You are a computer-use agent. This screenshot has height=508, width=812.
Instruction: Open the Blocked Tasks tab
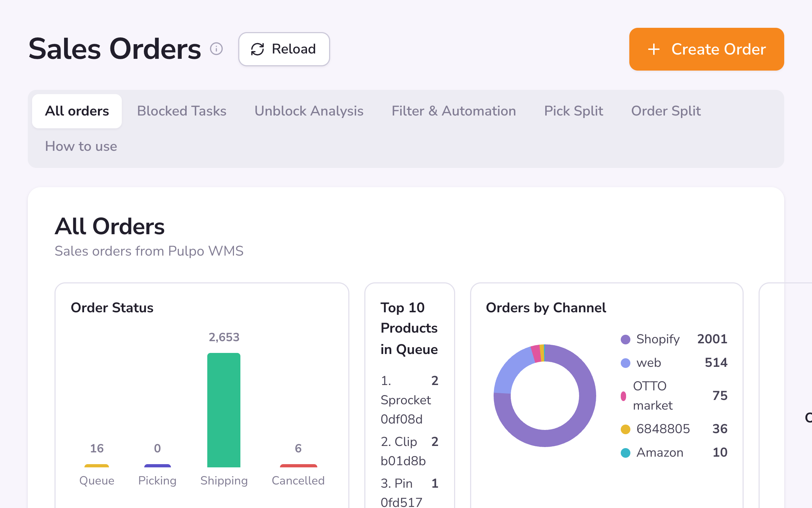coord(182,111)
